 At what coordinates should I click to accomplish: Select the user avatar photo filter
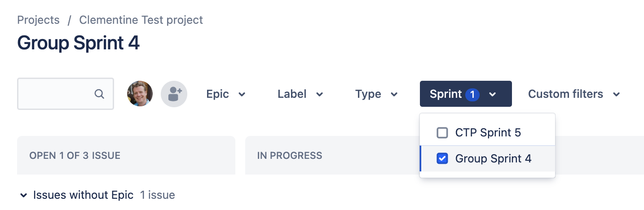[x=140, y=94]
